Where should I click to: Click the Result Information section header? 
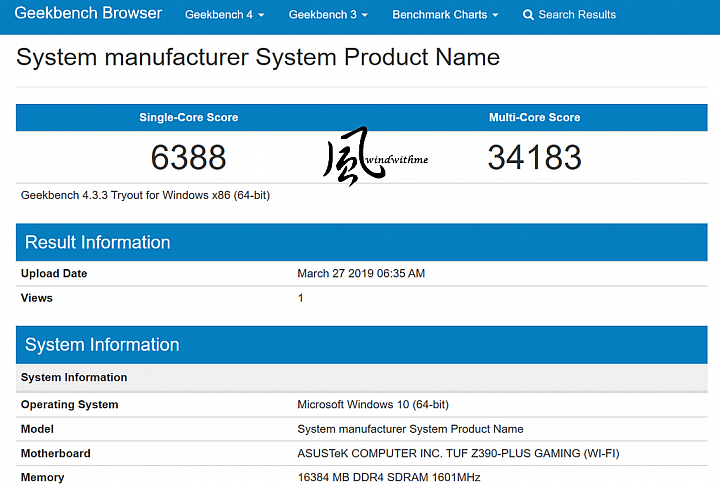[x=361, y=242]
